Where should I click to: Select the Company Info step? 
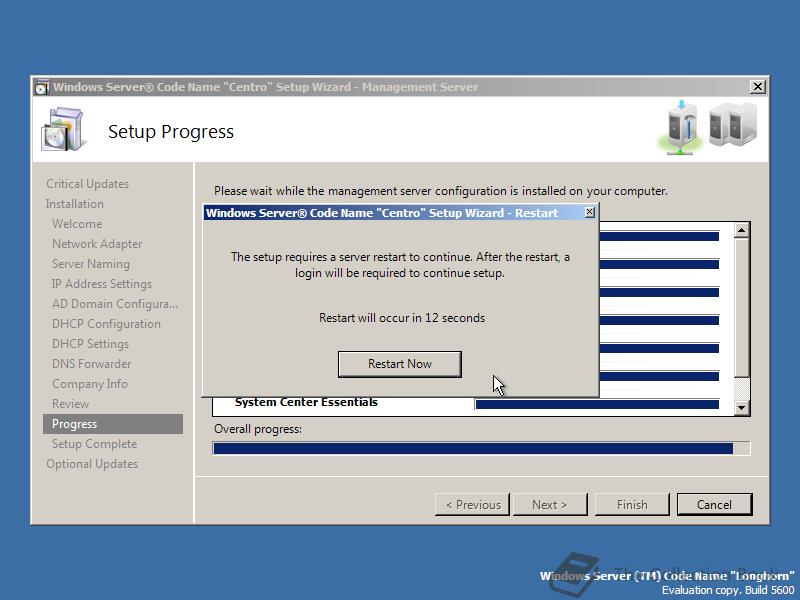point(90,384)
